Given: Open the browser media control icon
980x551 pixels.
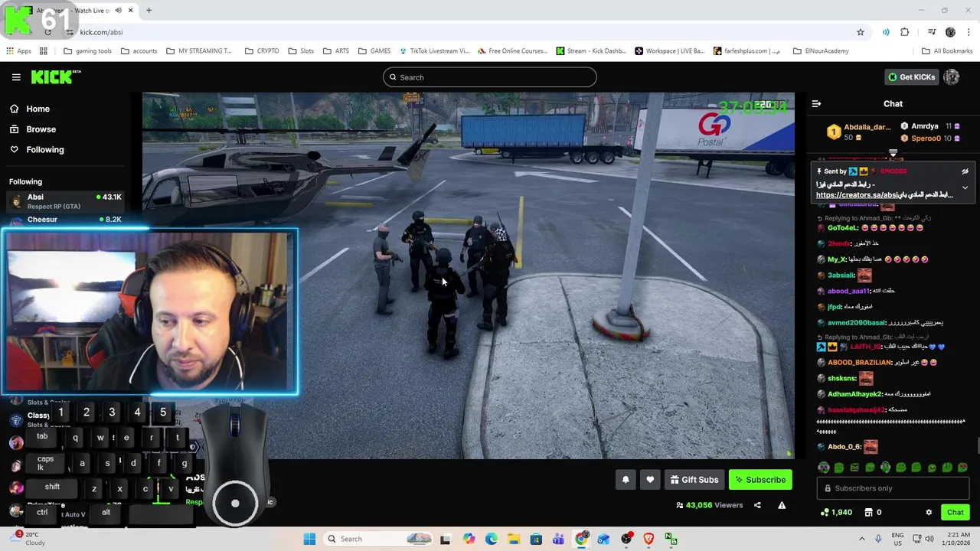Looking at the screenshot, I should coord(932,32).
